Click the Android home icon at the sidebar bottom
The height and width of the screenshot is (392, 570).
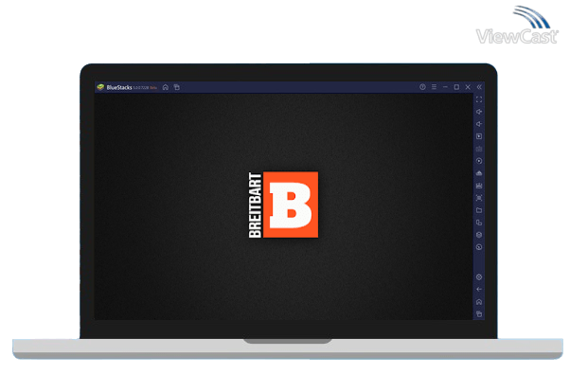[479, 302]
